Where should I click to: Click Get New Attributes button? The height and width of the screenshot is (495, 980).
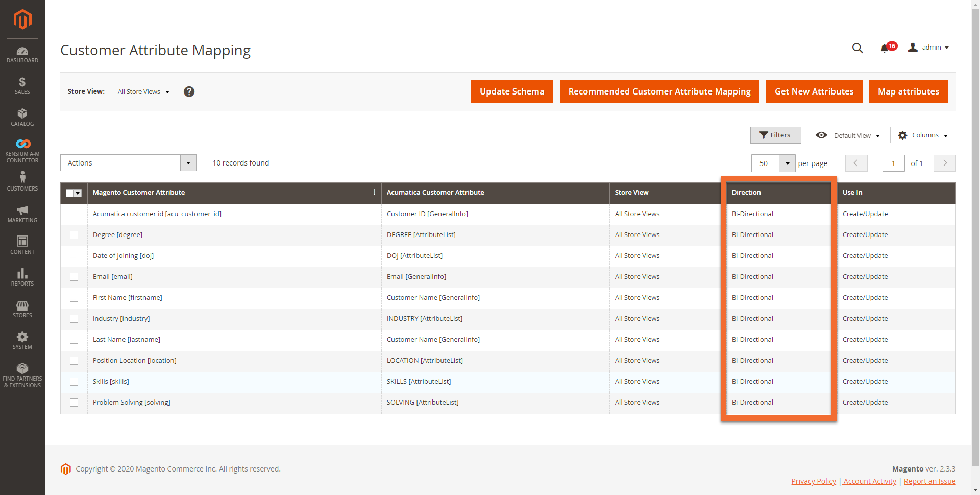pyautogui.click(x=814, y=91)
